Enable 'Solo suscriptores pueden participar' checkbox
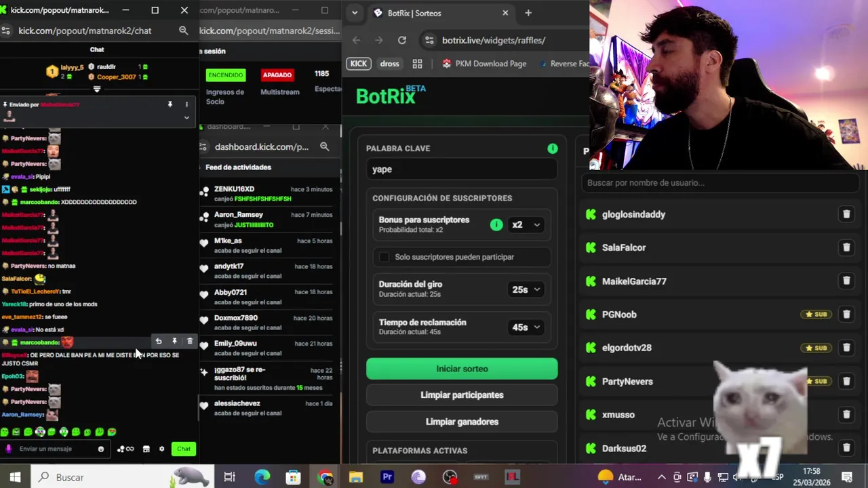Image resolution: width=868 pixels, height=488 pixels. click(x=384, y=257)
